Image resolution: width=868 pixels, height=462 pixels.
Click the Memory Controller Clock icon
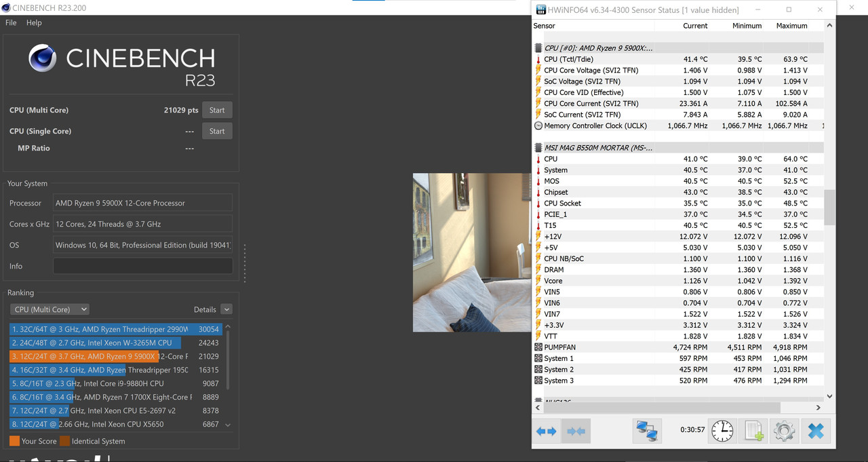tap(538, 126)
